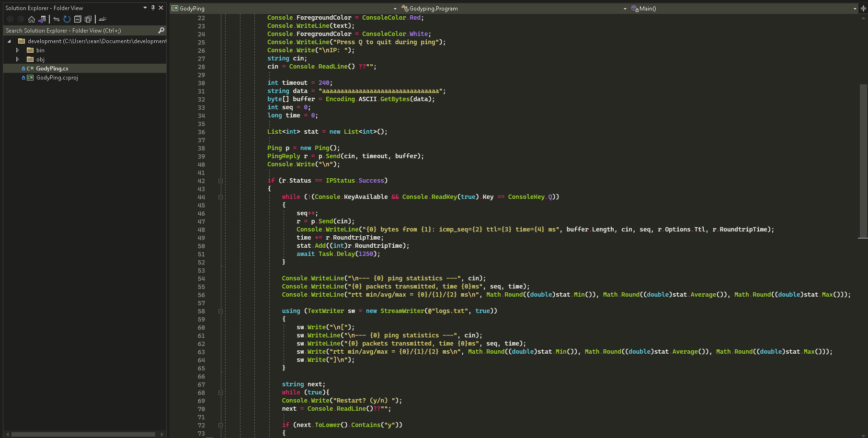868x438 pixels.
Task: Refresh the Solution Explorer folder view
Action: point(67,19)
